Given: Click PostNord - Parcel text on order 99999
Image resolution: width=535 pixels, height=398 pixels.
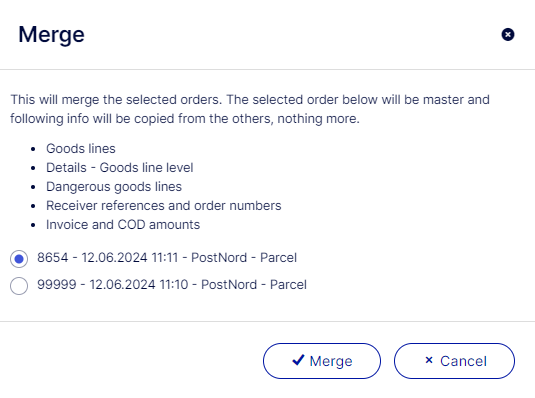Looking at the screenshot, I should (x=254, y=285).
